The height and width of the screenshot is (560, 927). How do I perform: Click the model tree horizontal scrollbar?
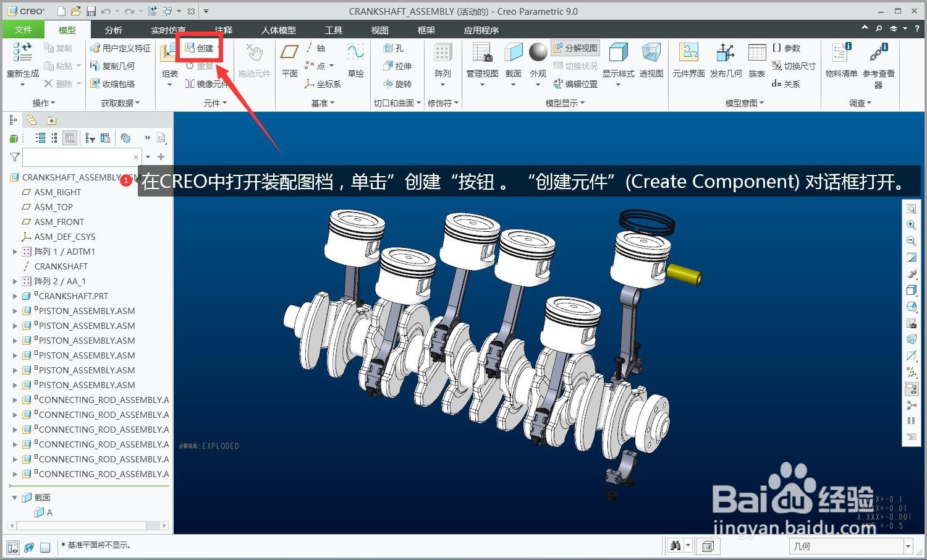click(x=88, y=525)
